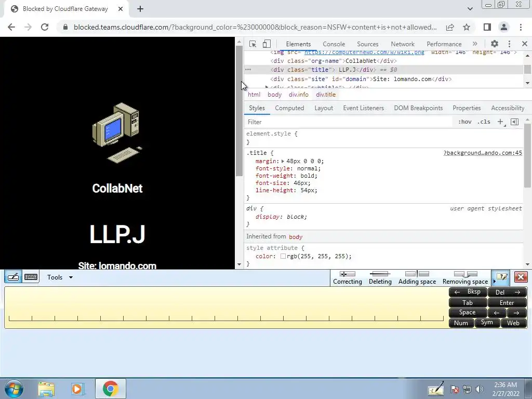
Task: Close the DevTools panel
Action: [x=525, y=44]
